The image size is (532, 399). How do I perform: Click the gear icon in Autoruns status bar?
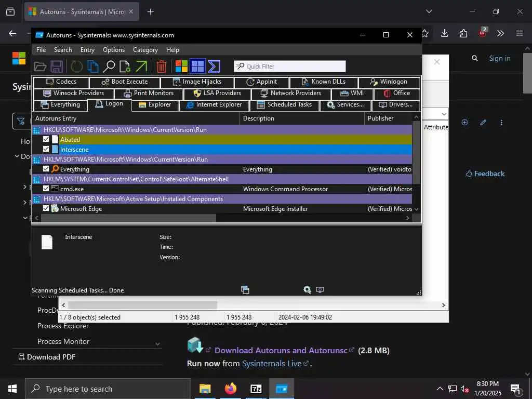(307, 290)
